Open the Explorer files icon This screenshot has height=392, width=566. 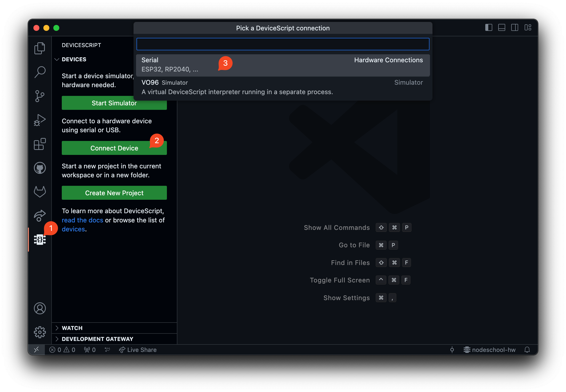click(40, 48)
